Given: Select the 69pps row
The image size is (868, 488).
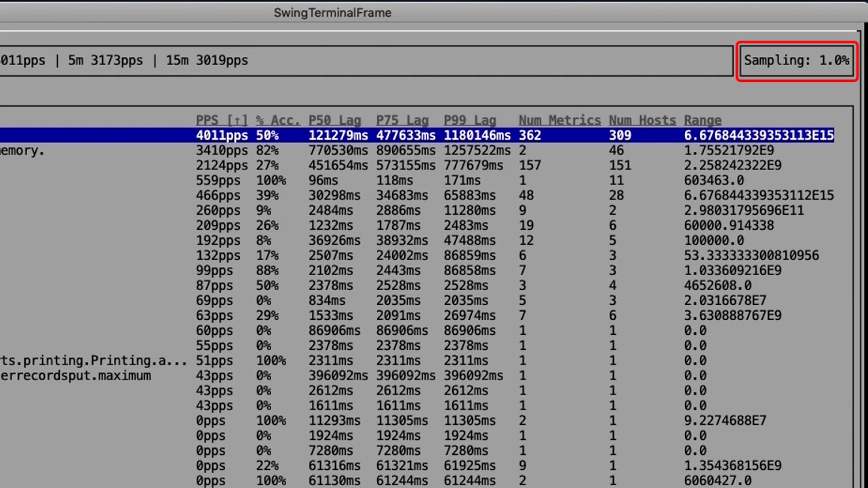Looking at the screenshot, I should [x=417, y=300].
